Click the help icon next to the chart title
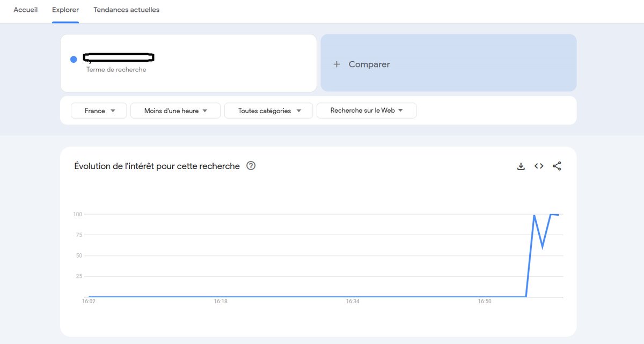Image resolution: width=644 pixels, height=344 pixels. click(x=251, y=166)
